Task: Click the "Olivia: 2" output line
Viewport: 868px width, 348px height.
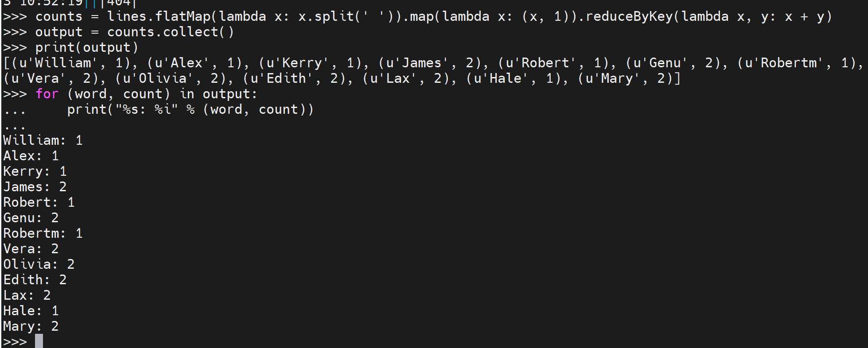Action: coord(39,264)
